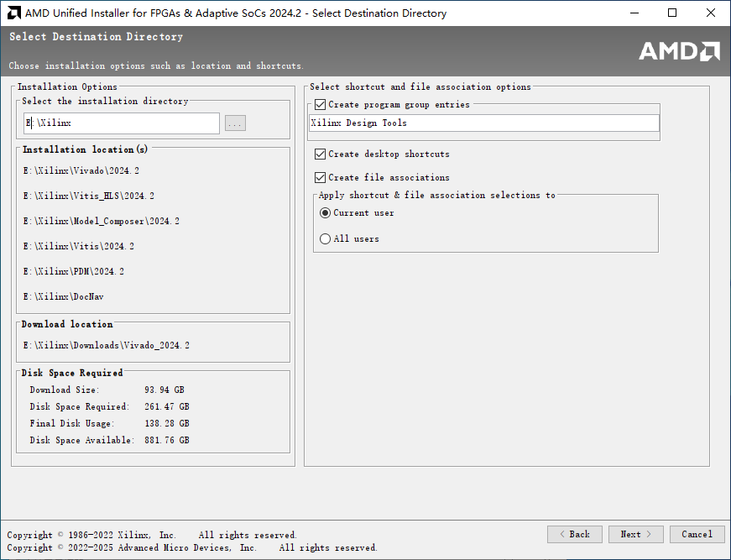731x560 pixels.
Task: Click the E:\Xilinx\Model_Composer\2024.2 location text
Action: [x=102, y=221]
